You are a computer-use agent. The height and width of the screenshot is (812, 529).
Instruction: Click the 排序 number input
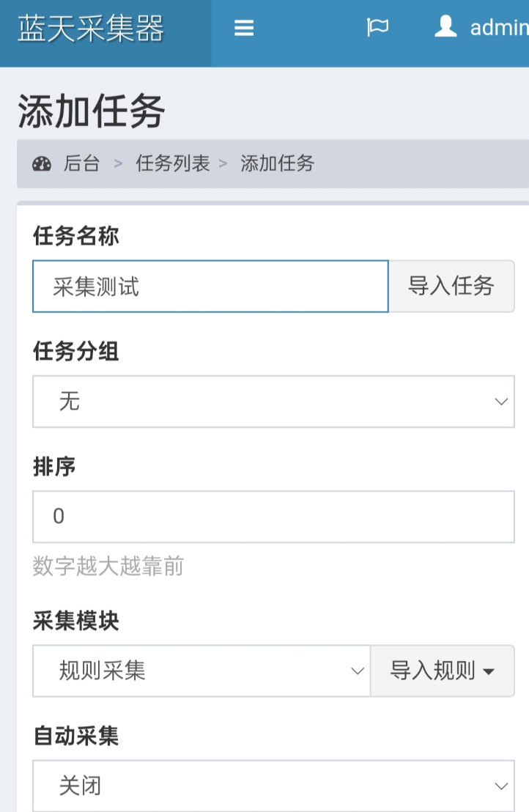(x=273, y=517)
